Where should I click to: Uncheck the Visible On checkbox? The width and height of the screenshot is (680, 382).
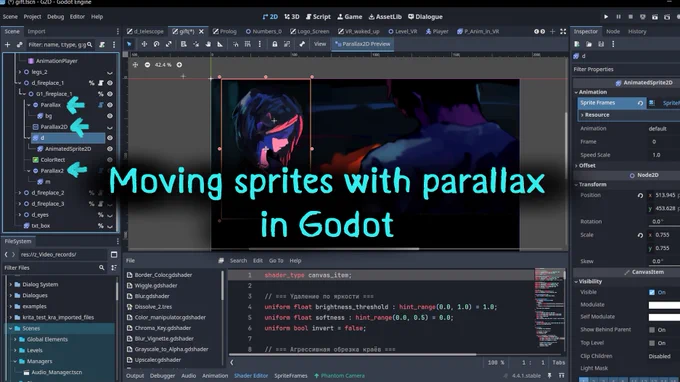click(652, 292)
